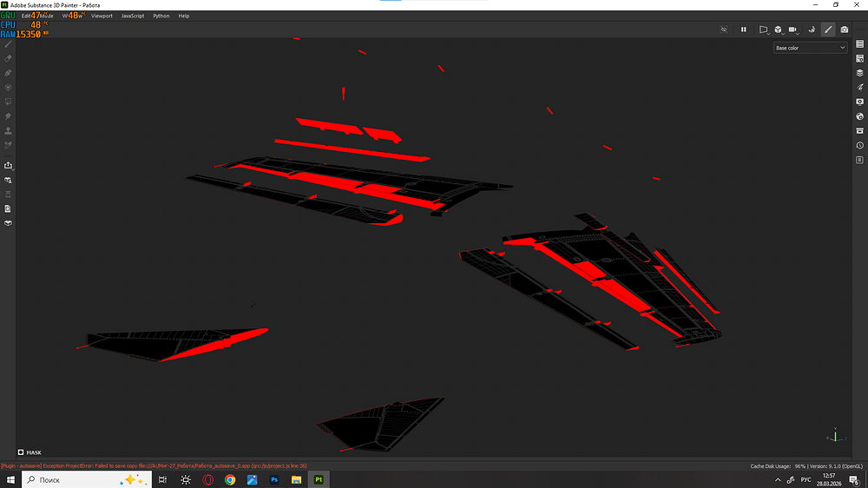Toggle the hide selection visibility icon
Viewport: 868px width, 488px height.
[x=724, y=30]
